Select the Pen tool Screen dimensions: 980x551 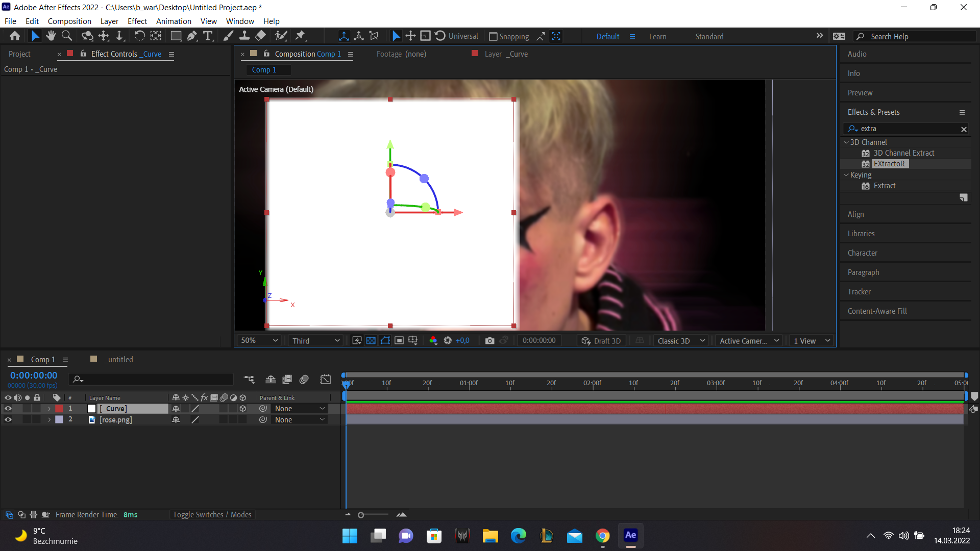(192, 36)
